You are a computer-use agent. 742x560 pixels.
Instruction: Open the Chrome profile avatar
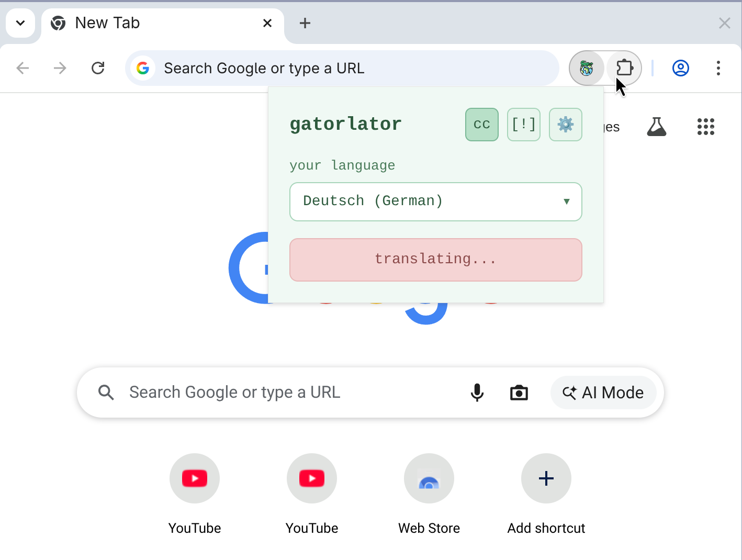coord(680,68)
